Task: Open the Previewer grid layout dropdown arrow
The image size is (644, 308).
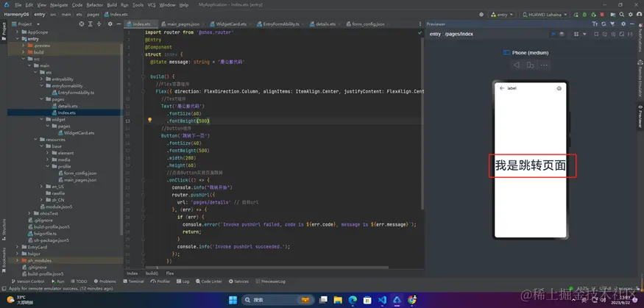Action: 584,34
